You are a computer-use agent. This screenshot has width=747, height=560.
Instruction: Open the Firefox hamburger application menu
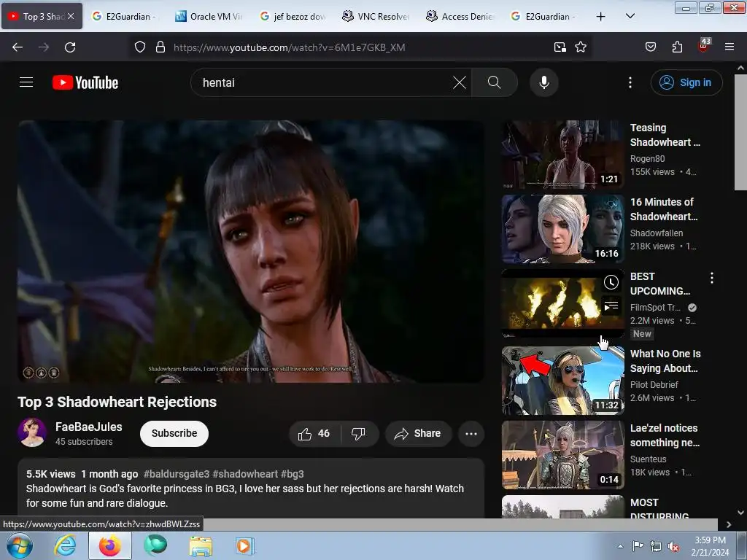point(729,47)
